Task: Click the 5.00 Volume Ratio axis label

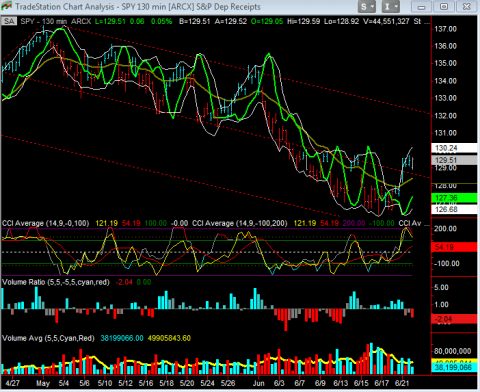Action: 442,287
